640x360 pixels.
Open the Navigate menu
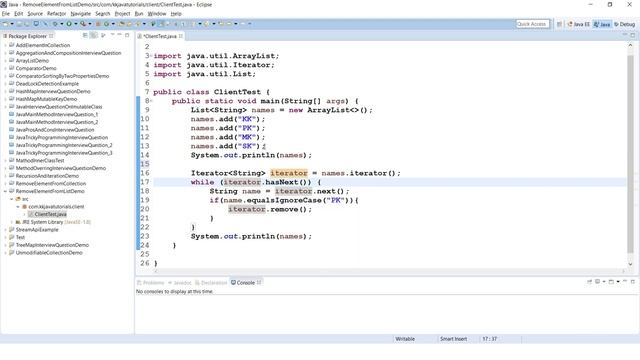[x=80, y=13]
